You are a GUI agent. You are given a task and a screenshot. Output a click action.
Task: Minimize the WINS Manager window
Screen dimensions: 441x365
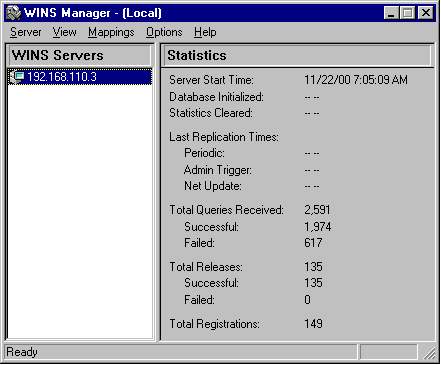pos(391,13)
